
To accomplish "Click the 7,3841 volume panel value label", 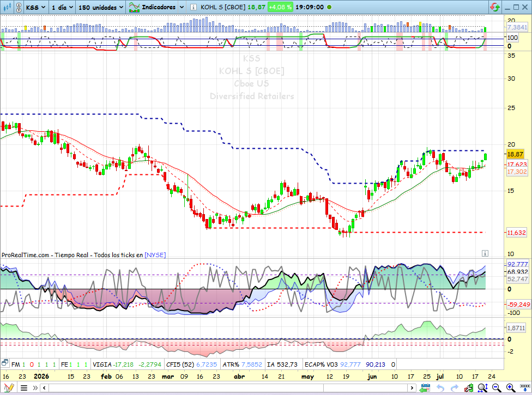I will 517,27.
